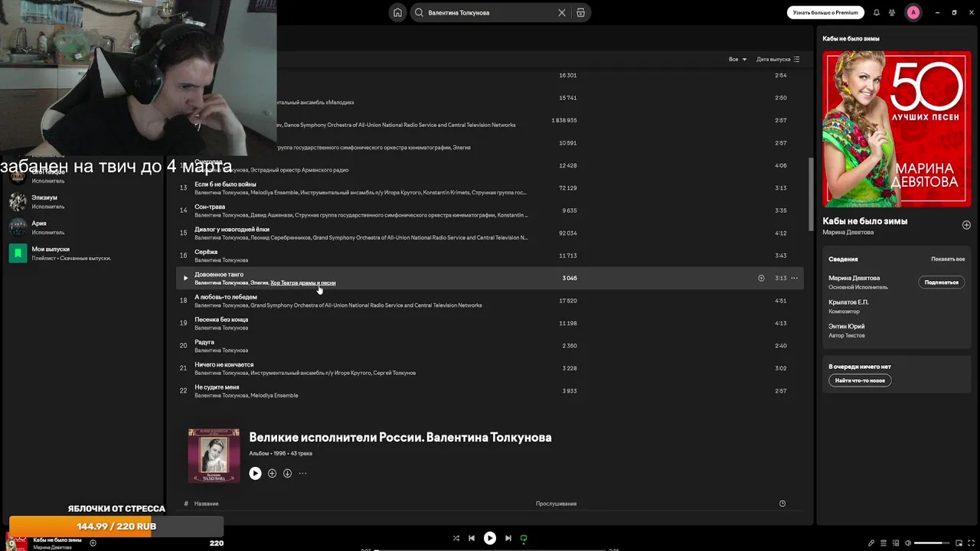This screenshot has height=551, width=980.
Task: Click 'Показать все' in credits
Action: tap(948, 259)
